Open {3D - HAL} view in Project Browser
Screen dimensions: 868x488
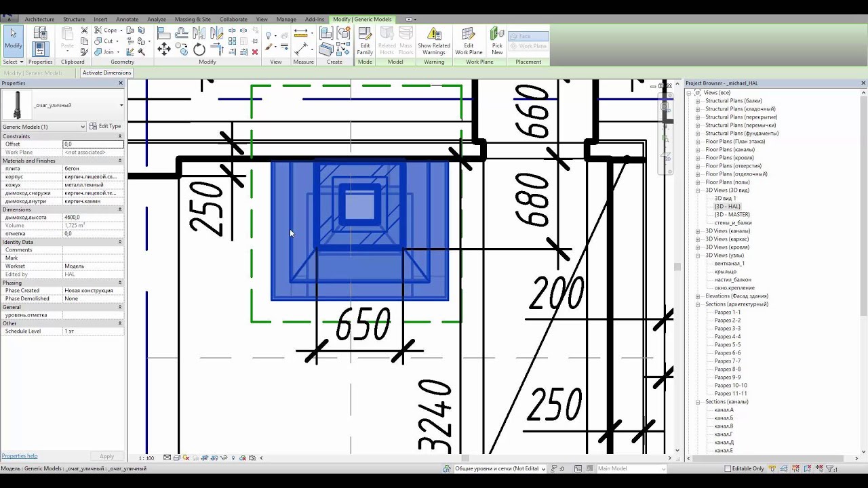click(x=728, y=207)
